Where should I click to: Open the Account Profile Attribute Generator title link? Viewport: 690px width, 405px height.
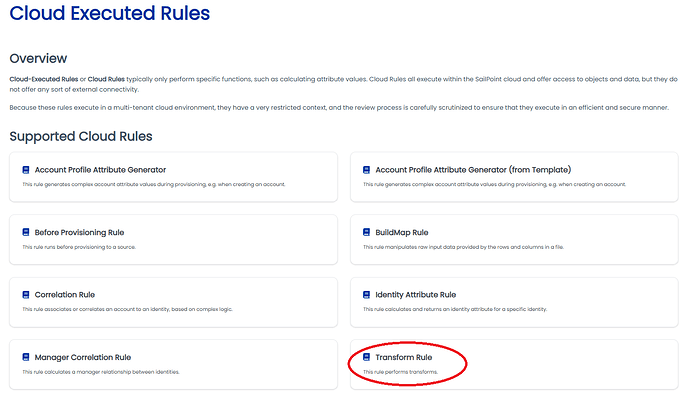click(100, 170)
